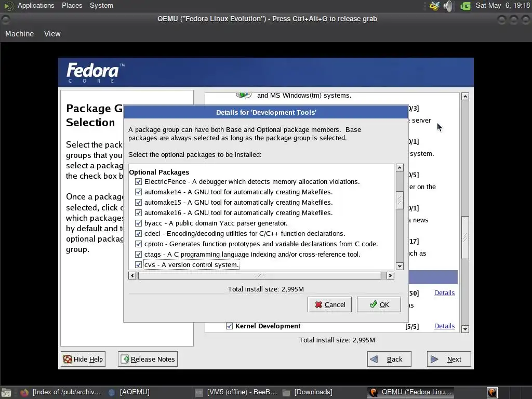Viewport: 532px width, 399px height.
Task: Uncheck the ElectricFence package checkbox
Action: click(x=138, y=181)
